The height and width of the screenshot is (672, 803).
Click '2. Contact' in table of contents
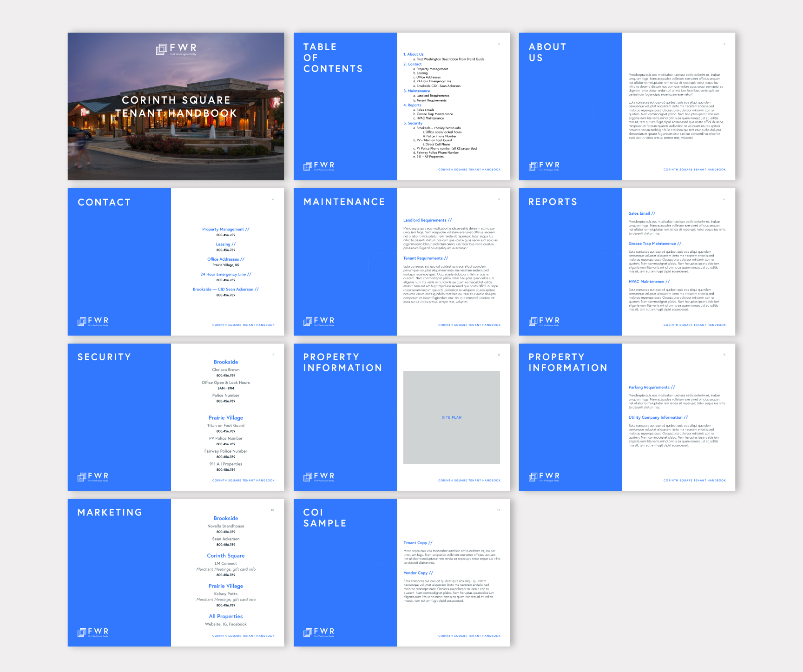(x=413, y=64)
